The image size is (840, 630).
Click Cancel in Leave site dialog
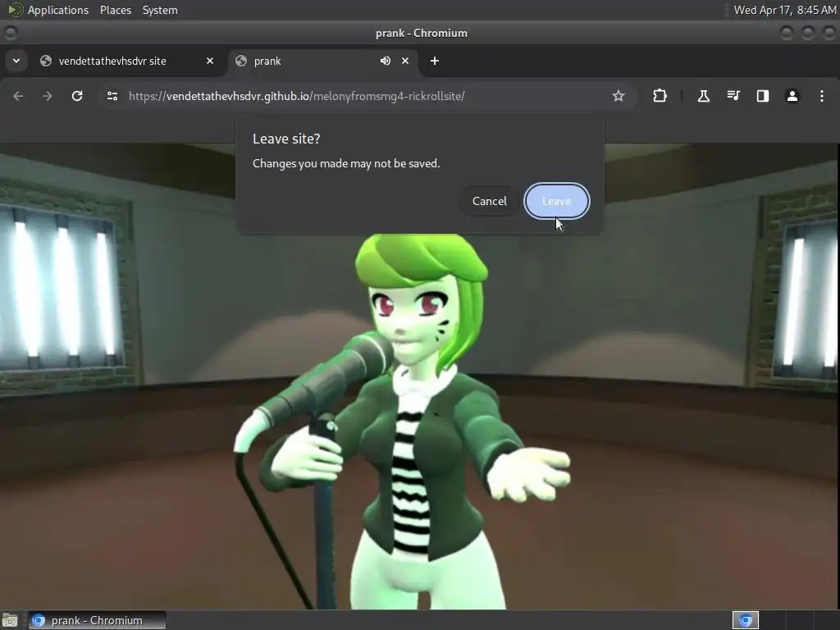click(489, 202)
